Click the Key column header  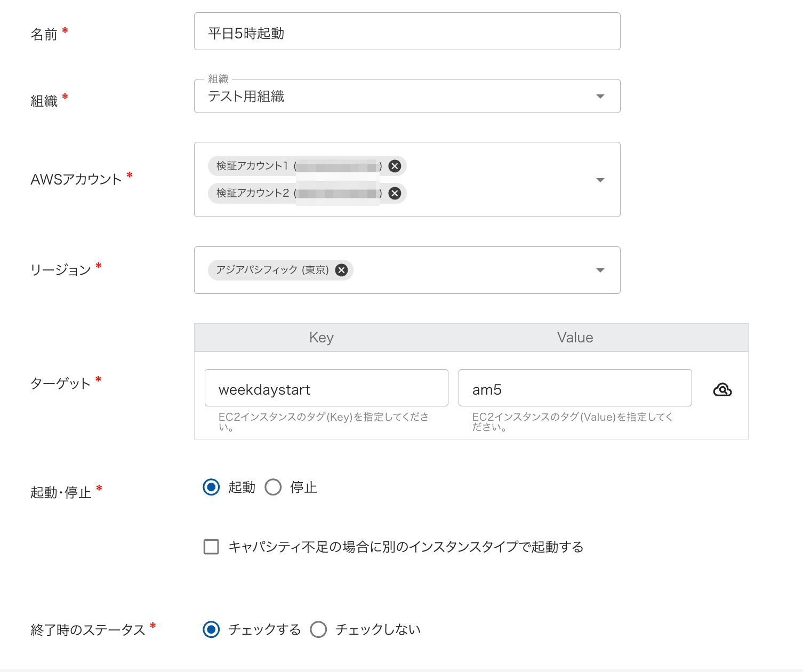[322, 338]
